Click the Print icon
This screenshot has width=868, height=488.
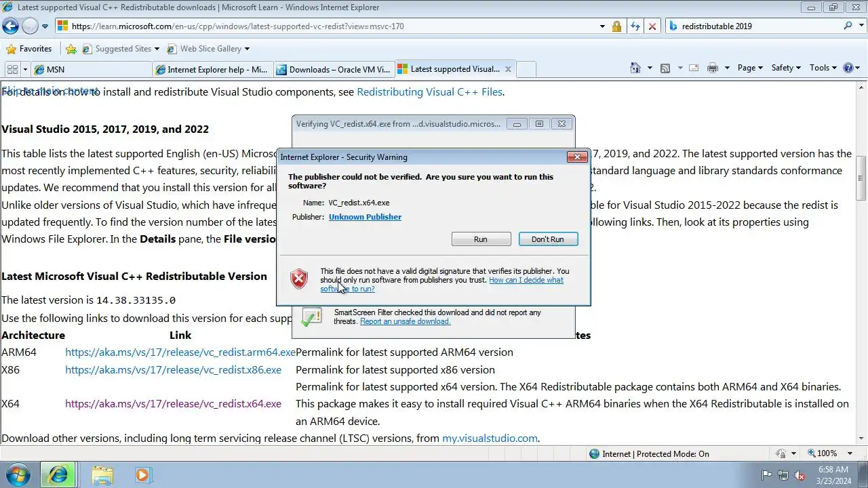[x=713, y=68]
